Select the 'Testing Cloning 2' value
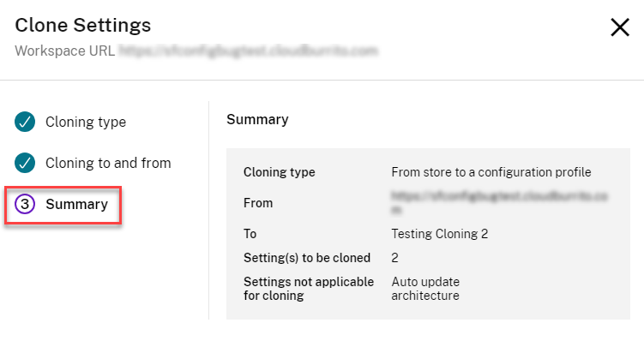 point(438,233)
